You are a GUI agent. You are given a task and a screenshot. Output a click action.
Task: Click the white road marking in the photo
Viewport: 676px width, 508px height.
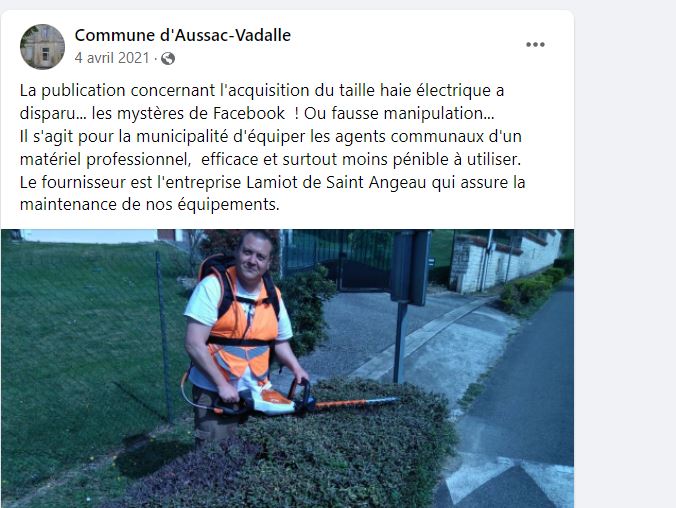tap(509, 479)
